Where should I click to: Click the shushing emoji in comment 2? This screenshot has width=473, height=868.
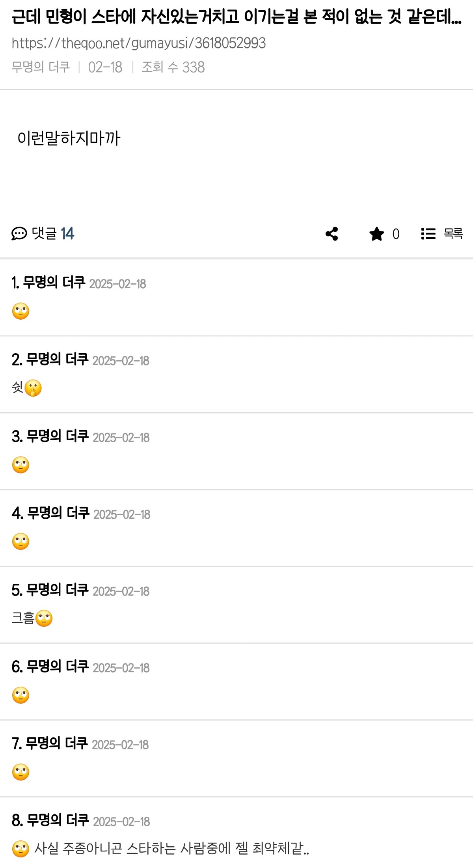click(33, 388)
